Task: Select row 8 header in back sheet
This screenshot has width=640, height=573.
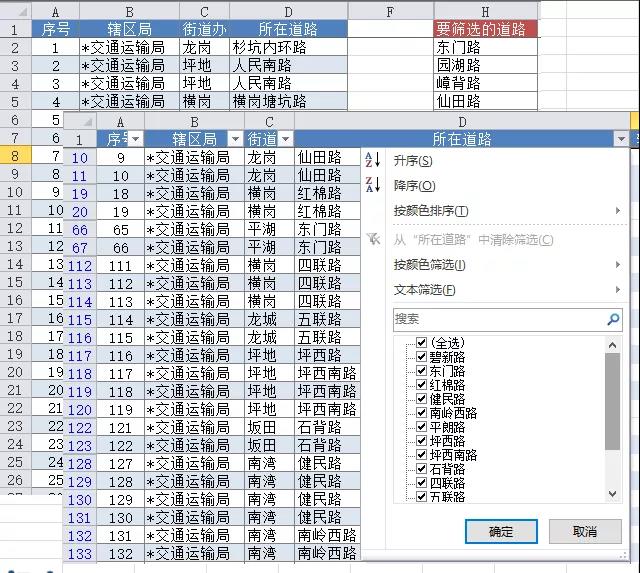Action: pos(16,156)
